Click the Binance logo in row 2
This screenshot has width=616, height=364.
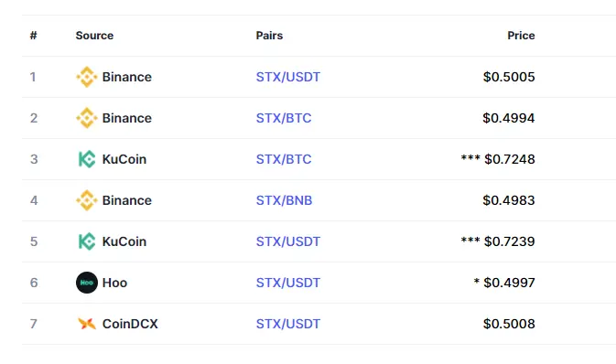coord(86,118)
